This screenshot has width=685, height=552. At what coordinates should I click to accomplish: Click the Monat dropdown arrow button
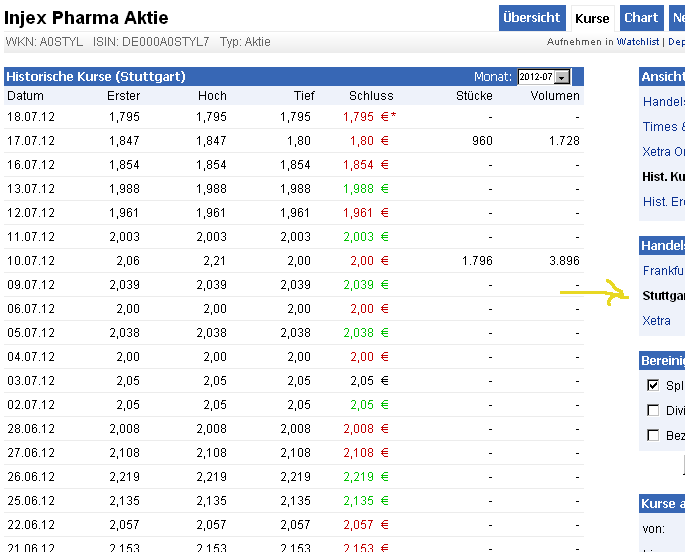point(563,77)
